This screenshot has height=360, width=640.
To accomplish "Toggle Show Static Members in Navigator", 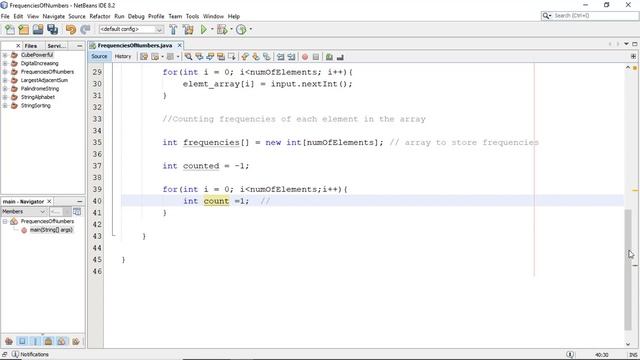I will pos(35,341).
